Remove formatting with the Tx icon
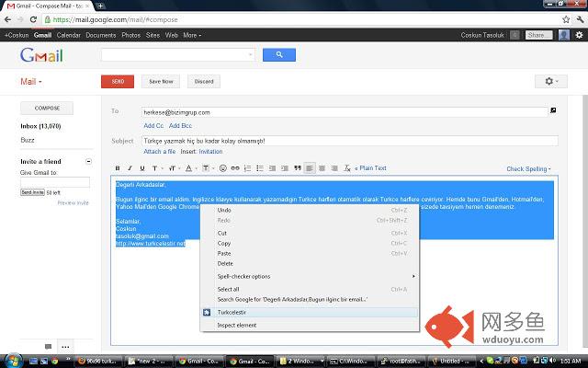Viewport: 588px width, 368px height. point(347,168)
